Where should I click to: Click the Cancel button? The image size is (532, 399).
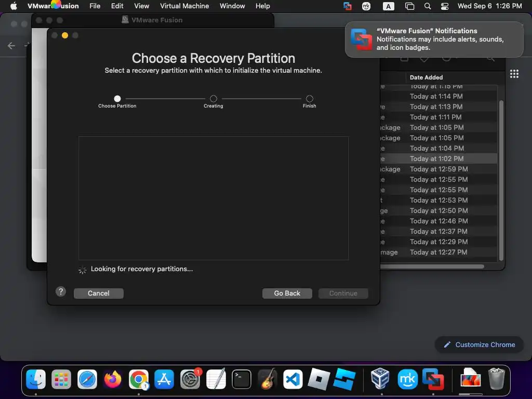tap(98, 293)
